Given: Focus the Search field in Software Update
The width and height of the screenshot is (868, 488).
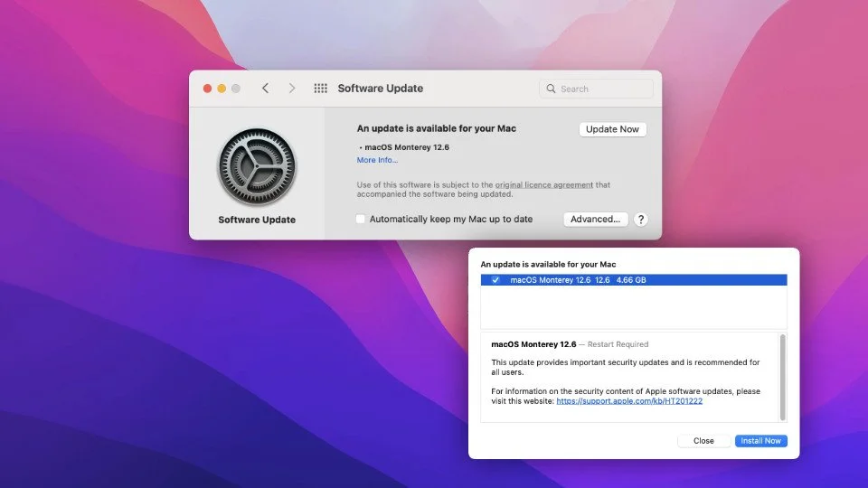Looking at the screenshot, I should click(x=596, y=89).
